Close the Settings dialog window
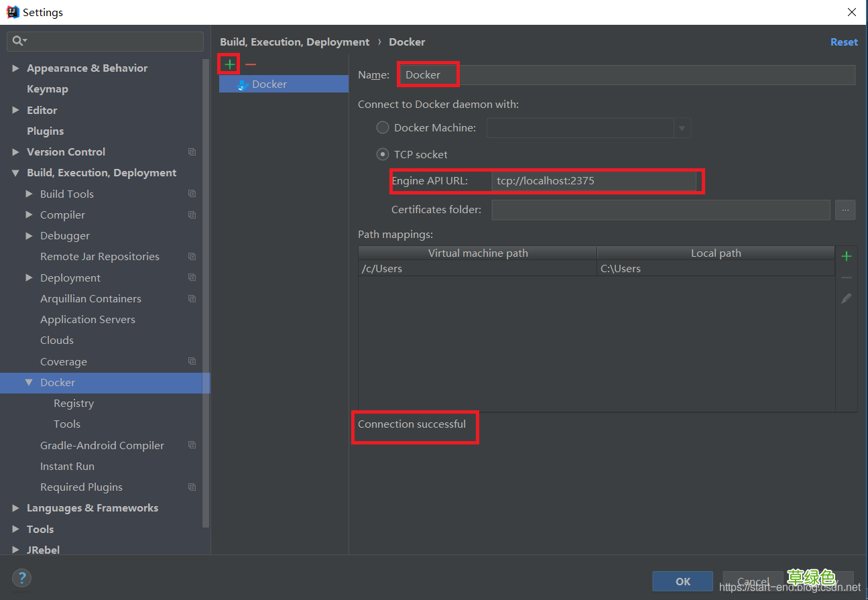The image size is (868, 600). 852,12
